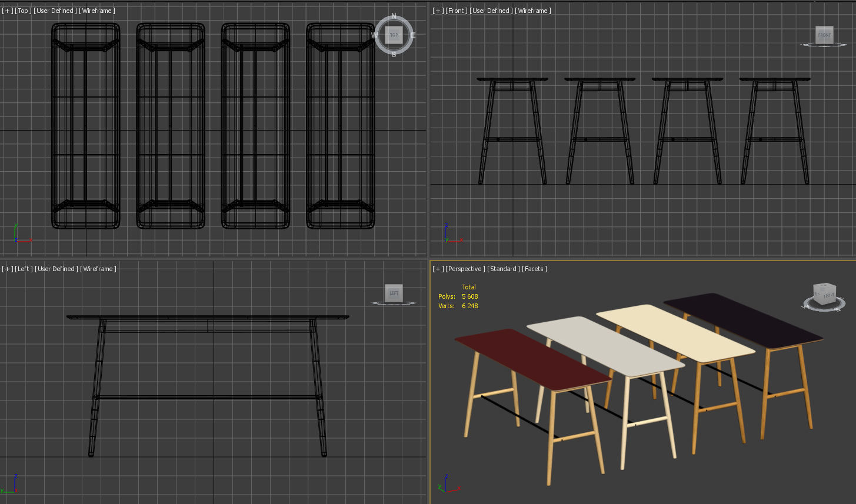Click the yellow Total statistics heading

469,287
